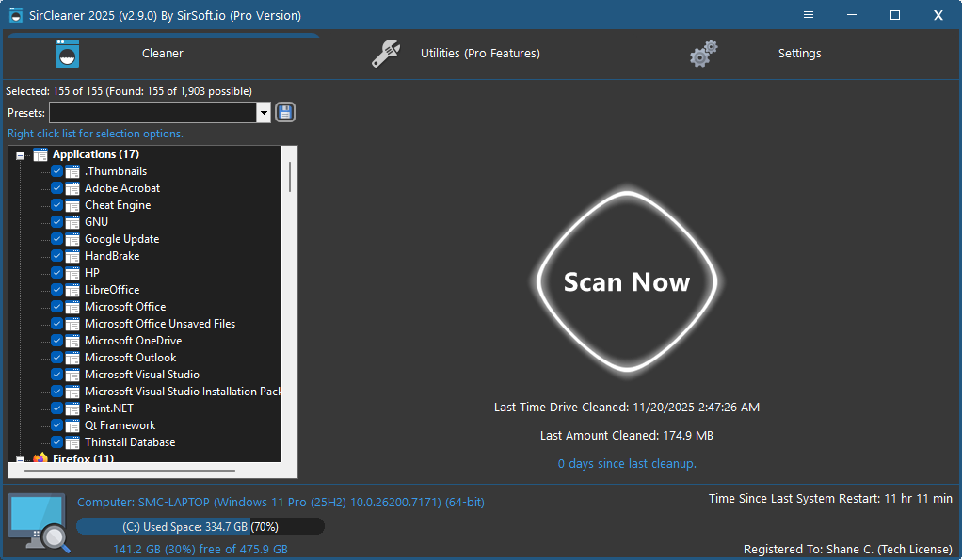Screen dimensions: 962x560
Task: Click the wrench Utilities icon
Action: (386, 54)
